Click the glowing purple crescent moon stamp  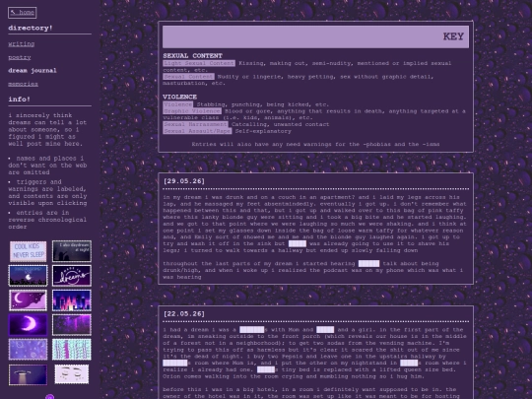tap(29, 325)
